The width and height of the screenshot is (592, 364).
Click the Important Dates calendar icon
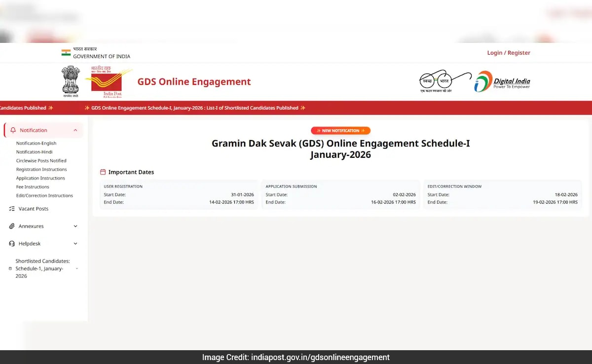pos(103,172)
